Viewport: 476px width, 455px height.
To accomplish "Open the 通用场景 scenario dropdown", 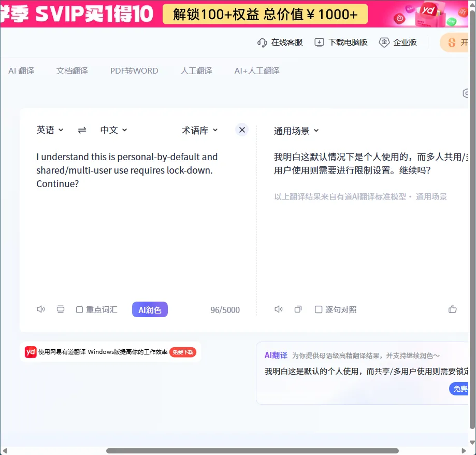I will [296, 131].
